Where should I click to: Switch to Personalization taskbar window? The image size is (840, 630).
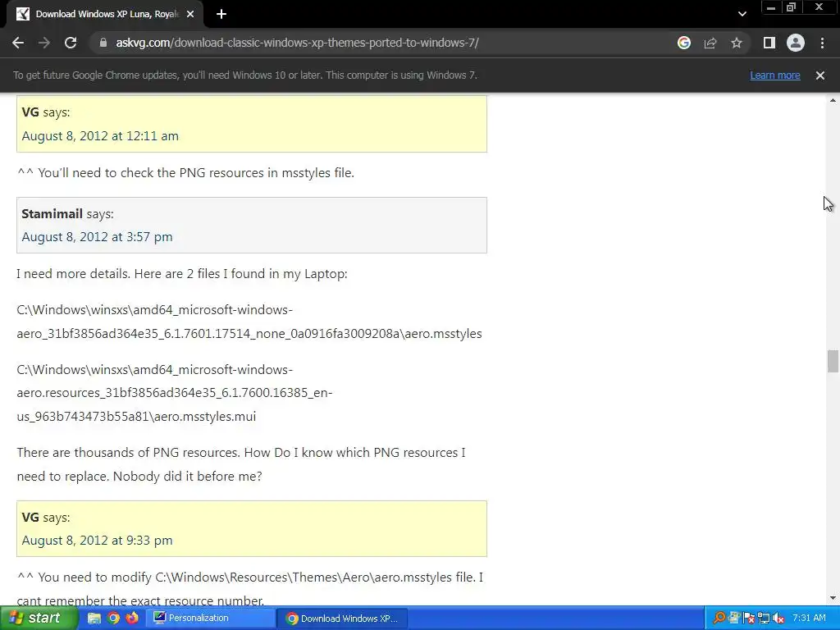pos(212,619)
